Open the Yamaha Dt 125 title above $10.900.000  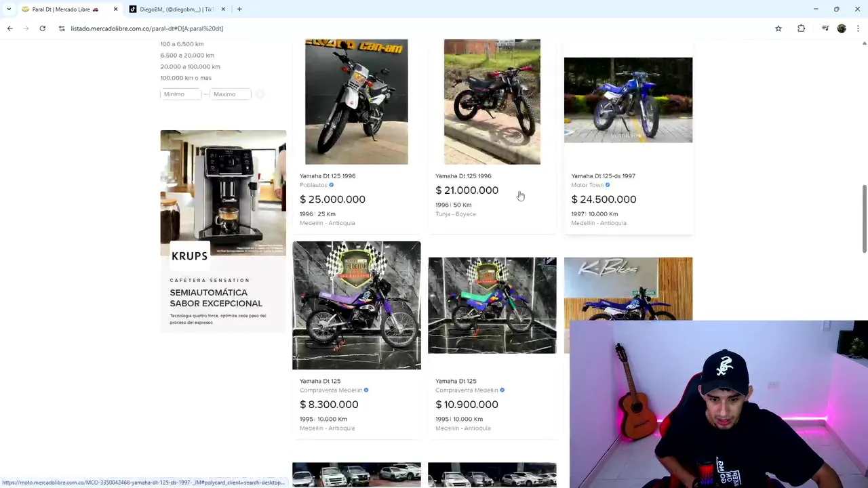[x=456, y=381]
